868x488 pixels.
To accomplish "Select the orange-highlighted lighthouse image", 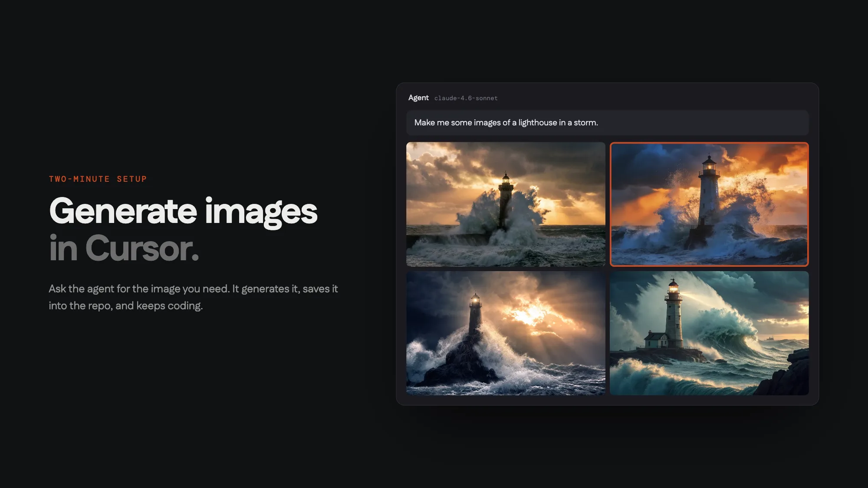I will pos(709,204).
